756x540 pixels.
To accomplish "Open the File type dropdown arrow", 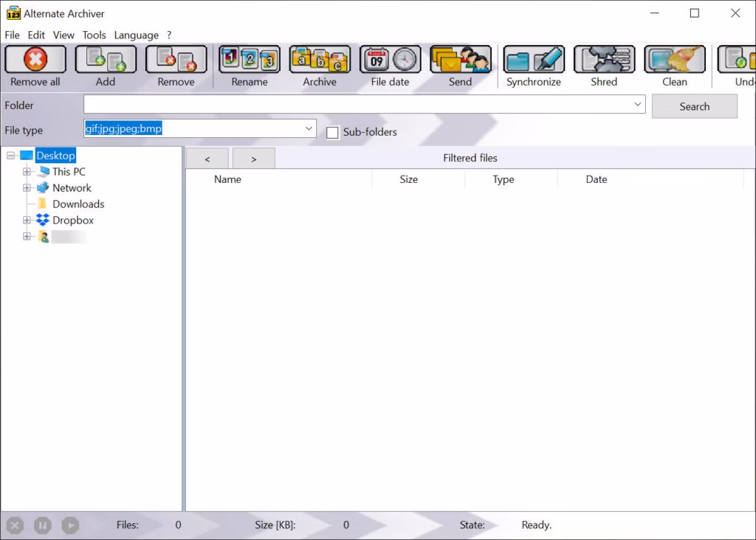I will [309, 129].
